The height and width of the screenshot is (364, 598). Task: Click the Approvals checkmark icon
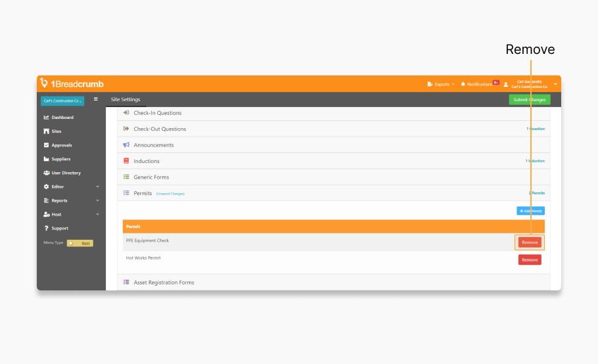tap(46, 145)
